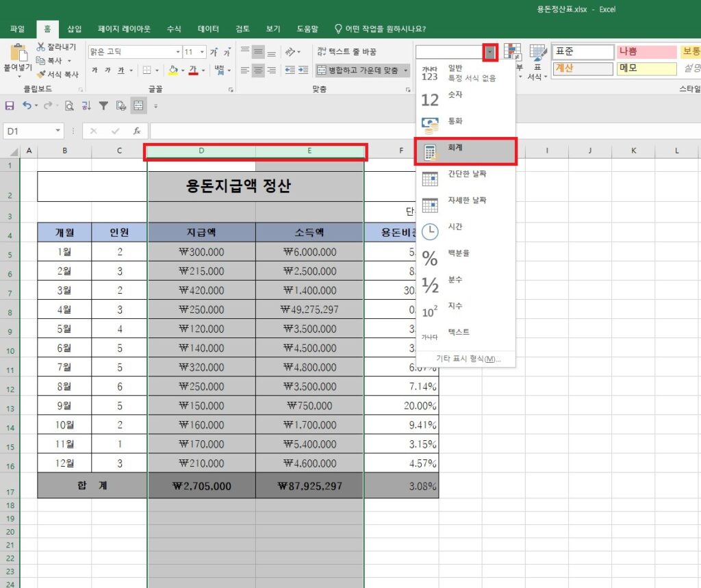Open the font color dropdown arrow
Image resolution: width=701 pixels, height=588 pixels.
(203, 71)
